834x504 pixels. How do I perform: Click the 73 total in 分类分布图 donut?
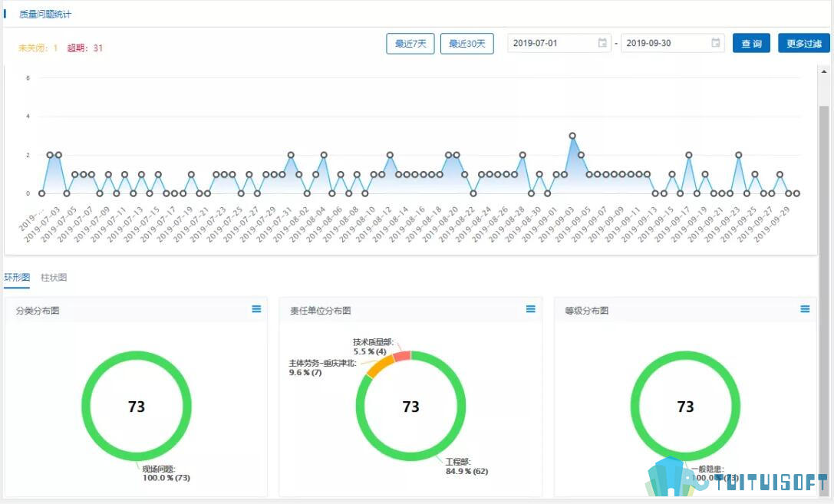pos(137,407)
